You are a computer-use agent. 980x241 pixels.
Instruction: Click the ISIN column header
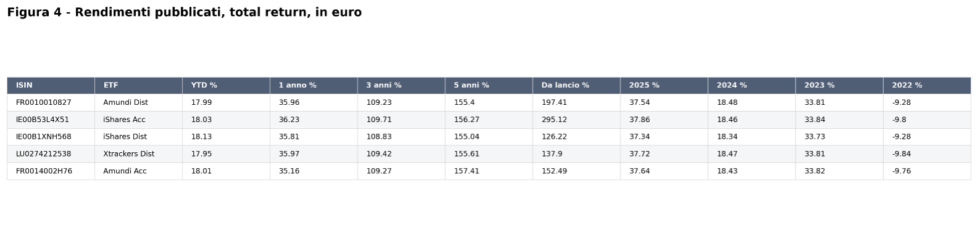tap(51, 86)
